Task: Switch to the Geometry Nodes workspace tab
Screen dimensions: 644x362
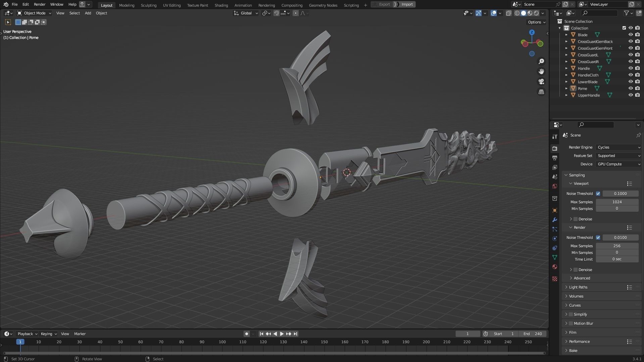Action: click(x=323, y=5)
